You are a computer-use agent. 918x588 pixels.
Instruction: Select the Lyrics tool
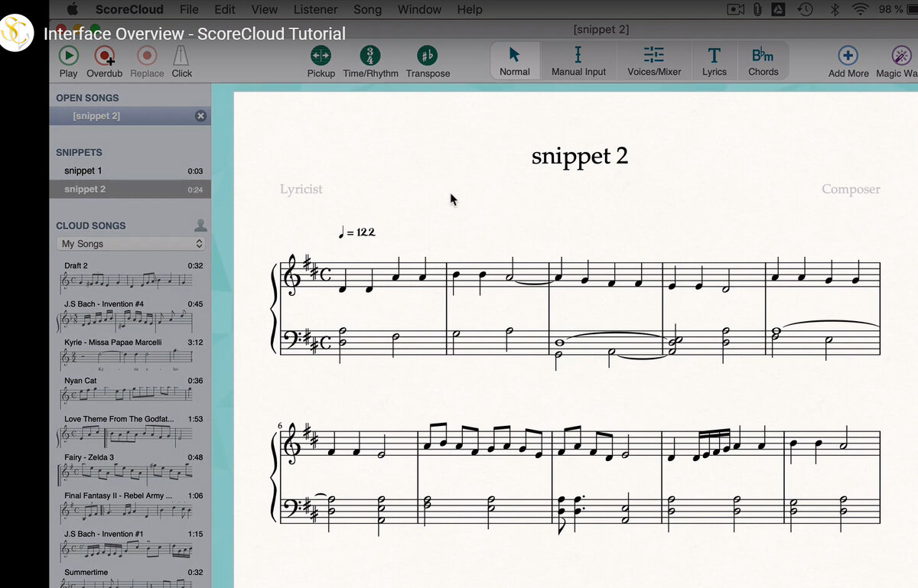pos(715,60)
